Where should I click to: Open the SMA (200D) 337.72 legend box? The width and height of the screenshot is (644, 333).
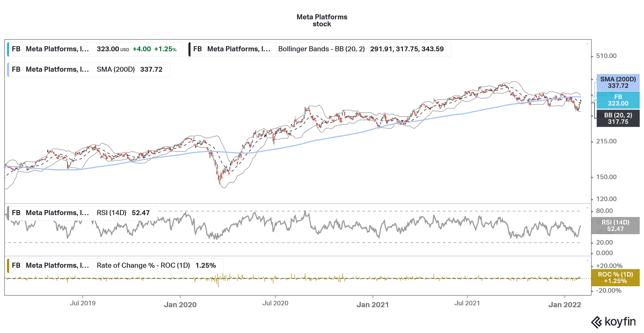(x=89, y=70)
